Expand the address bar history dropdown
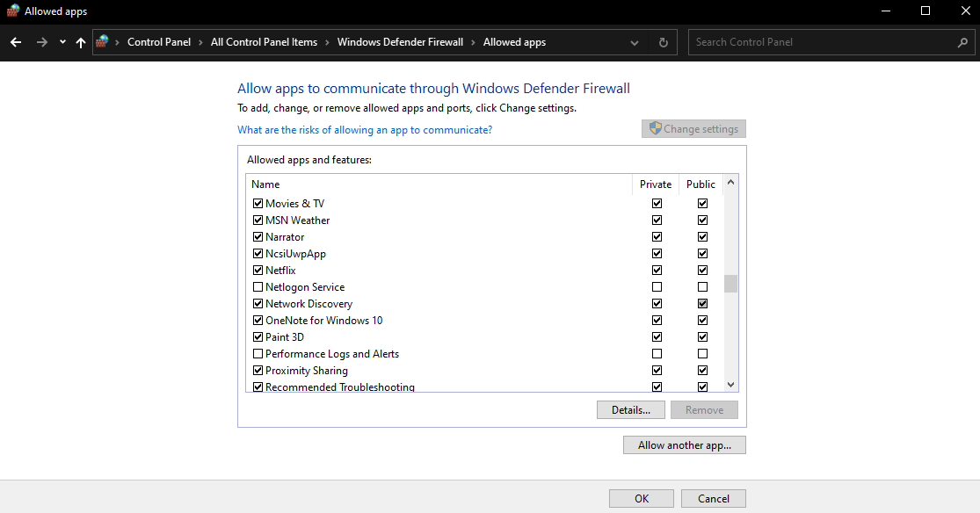 [635, 42]
